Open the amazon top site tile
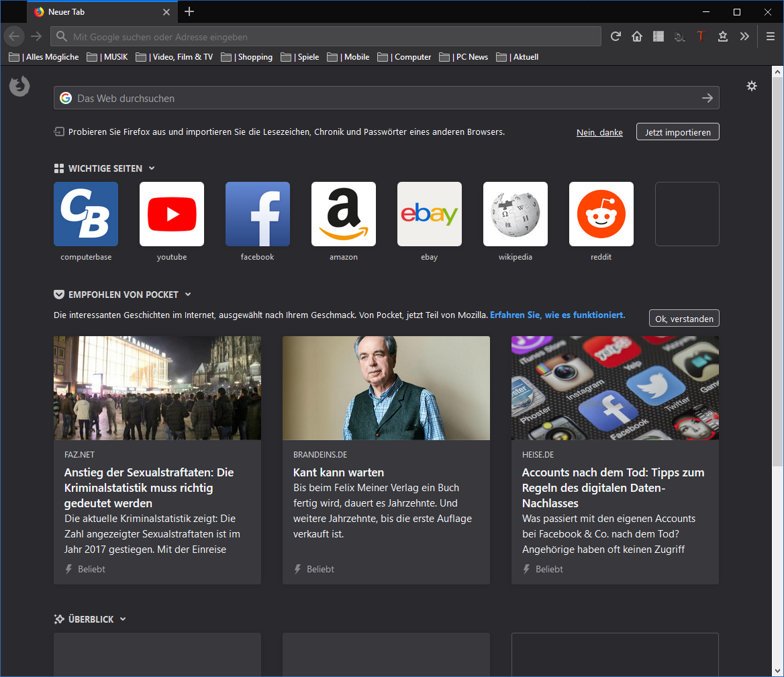Viewport: 784px width, 677px height. tap(344, 214)
